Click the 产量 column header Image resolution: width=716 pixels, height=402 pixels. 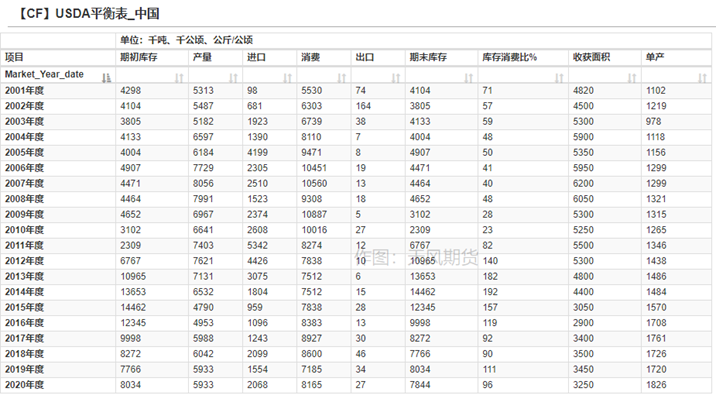pos(216,57)
